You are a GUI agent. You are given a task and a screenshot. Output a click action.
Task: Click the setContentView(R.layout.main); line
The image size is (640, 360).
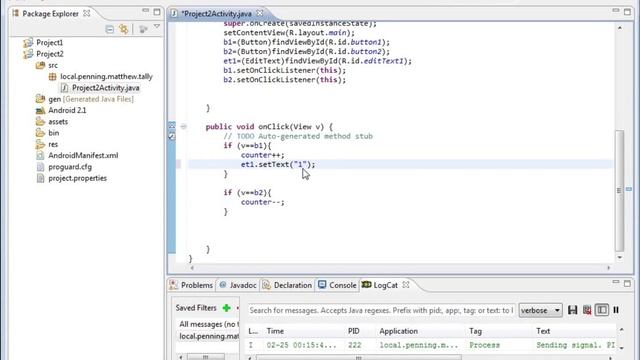click(x=289, y=33)
